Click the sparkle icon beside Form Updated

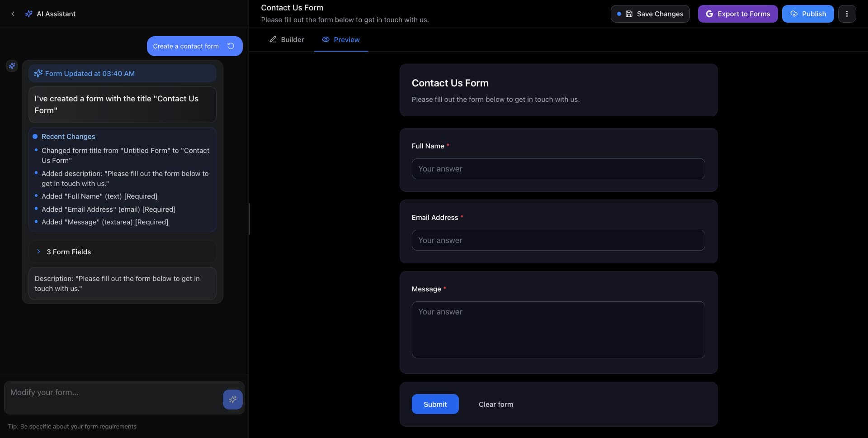click(x=38, y=73)
